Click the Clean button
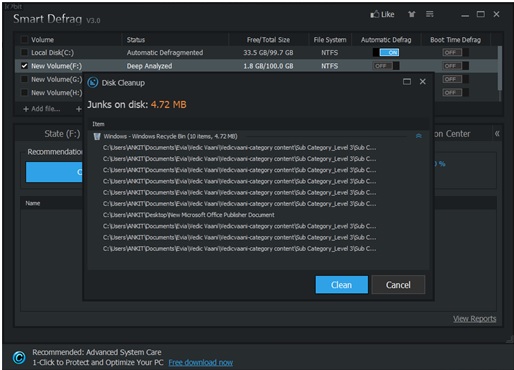The width and height of the screenshot is (514, 370). click(x=342, y=285)
